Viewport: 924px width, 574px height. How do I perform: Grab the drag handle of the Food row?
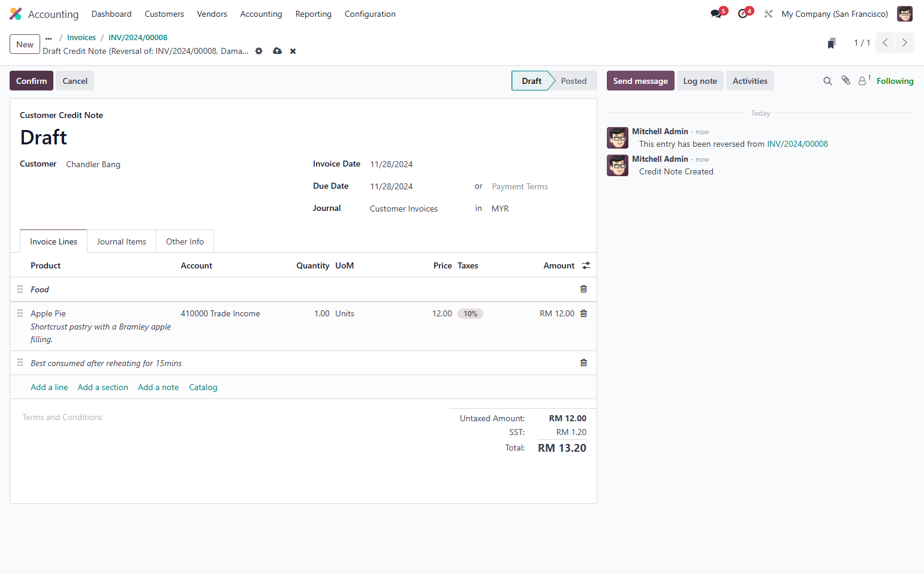click(x=20, y=289)
